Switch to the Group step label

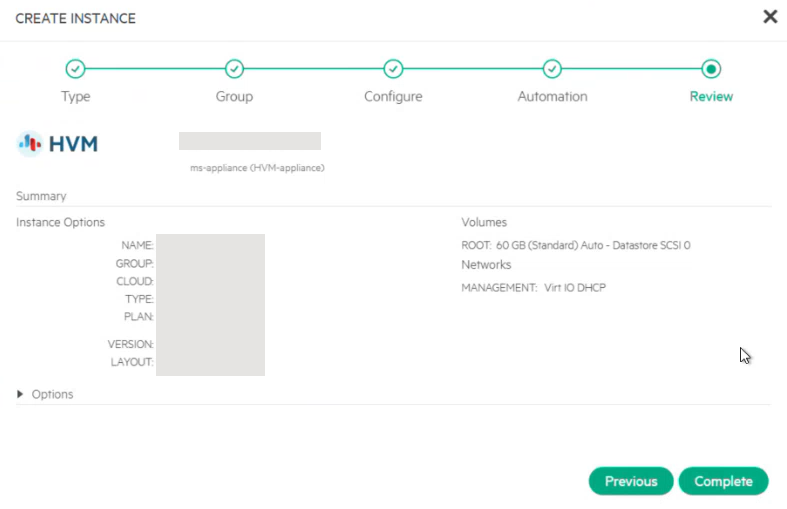(x=234, y=97)
